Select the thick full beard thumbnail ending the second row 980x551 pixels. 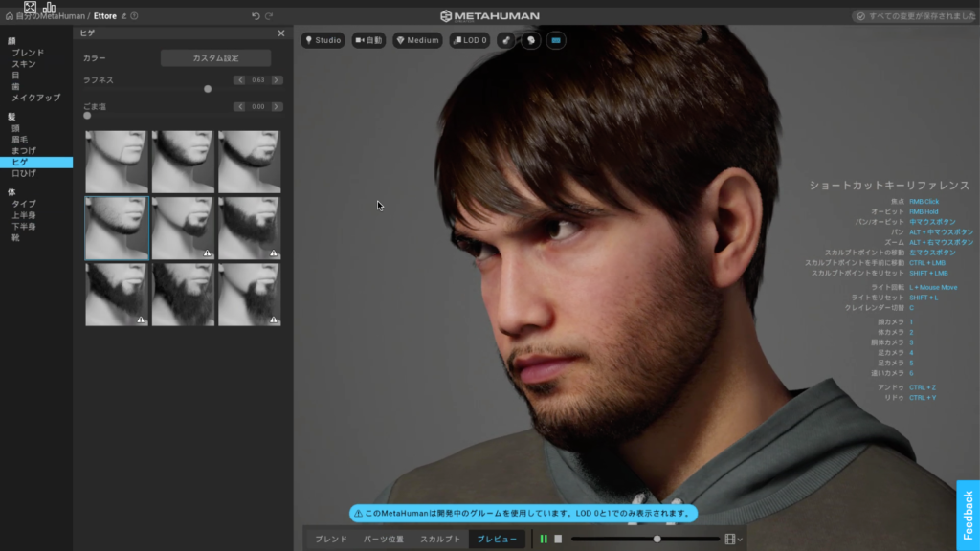250,228
